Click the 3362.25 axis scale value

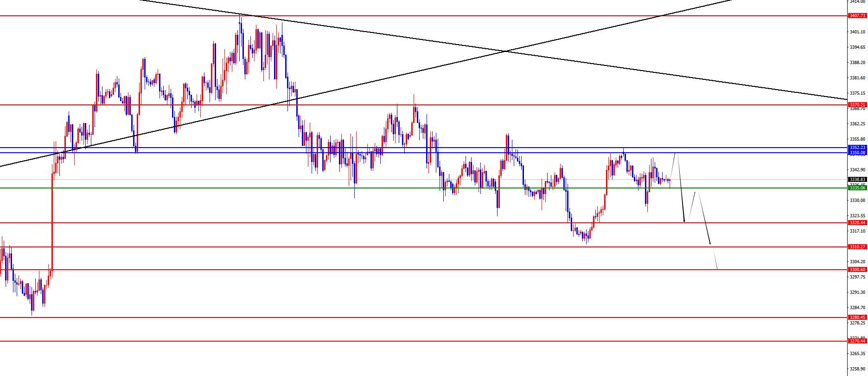[x=857, y=124]
